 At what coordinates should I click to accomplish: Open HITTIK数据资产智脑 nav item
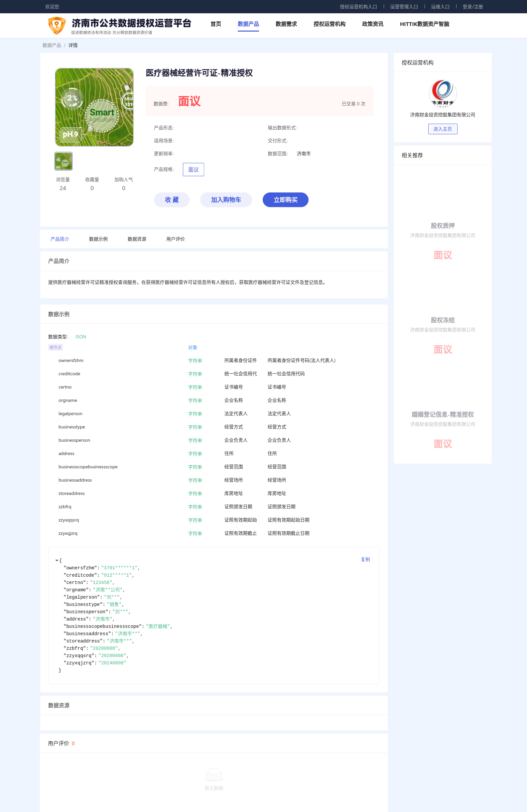click(x=424, y=24)
